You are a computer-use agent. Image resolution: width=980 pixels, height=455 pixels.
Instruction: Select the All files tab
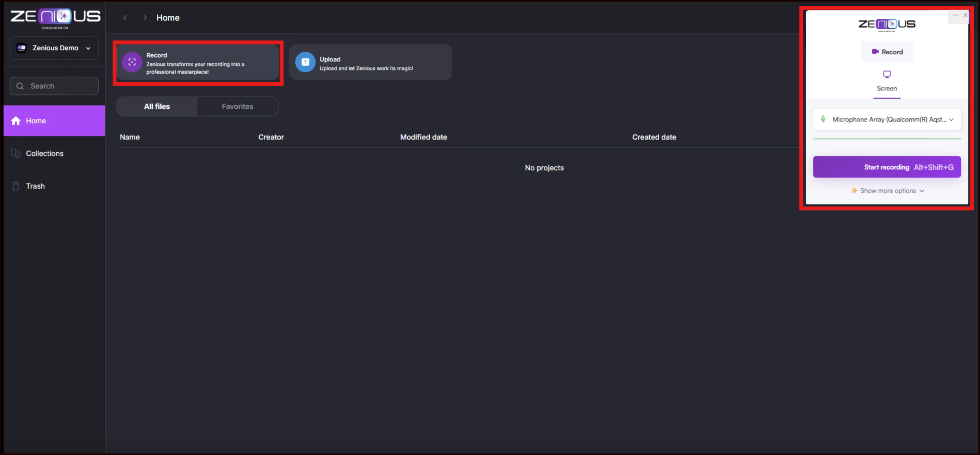[157, 106]
